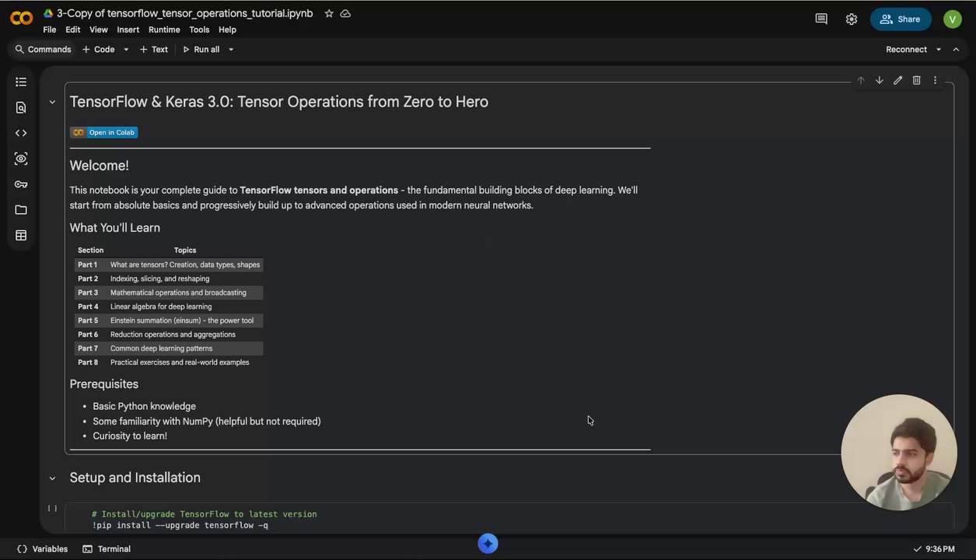Click the Prerequisites heading
976x560 pixels.
[104, 384]
